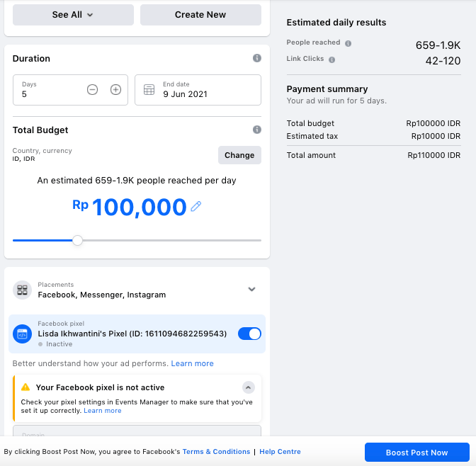Open the Terms & Conditions link
Image resolution: width=476 pixels, height=466 pixels.
(x=216, y=451)
